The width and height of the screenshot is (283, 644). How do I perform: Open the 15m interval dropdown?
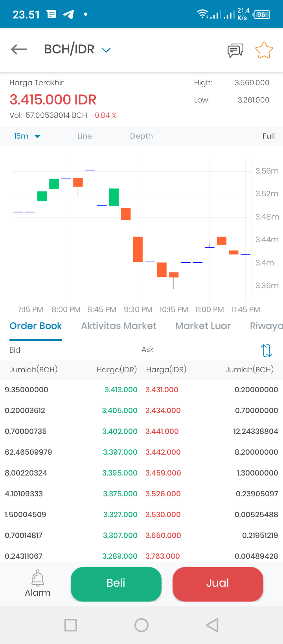pos(27,136)
